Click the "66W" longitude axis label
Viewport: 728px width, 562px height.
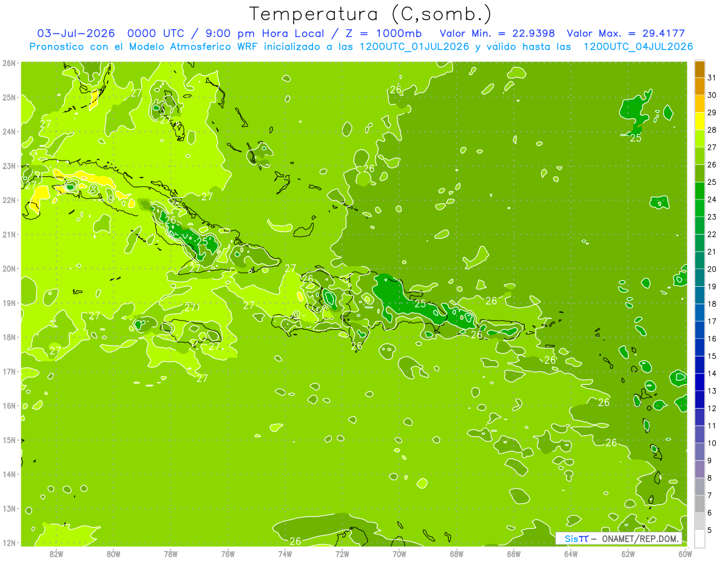coord(514,554)
